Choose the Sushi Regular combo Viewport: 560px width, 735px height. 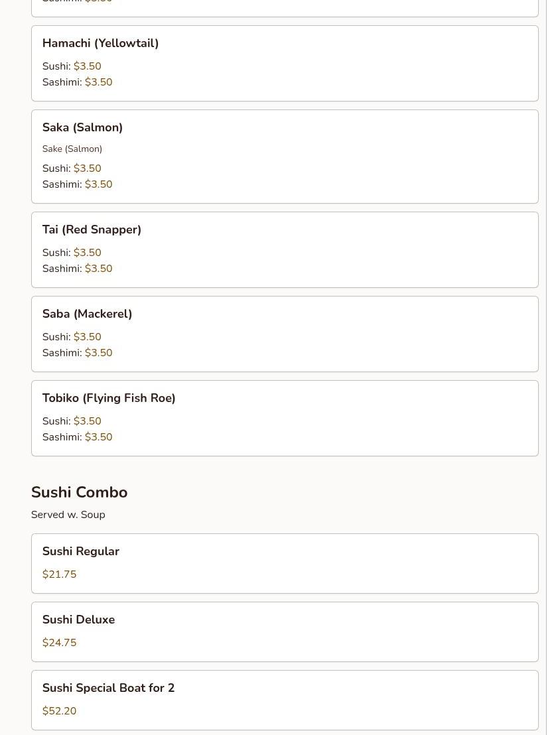click(80, 551)
